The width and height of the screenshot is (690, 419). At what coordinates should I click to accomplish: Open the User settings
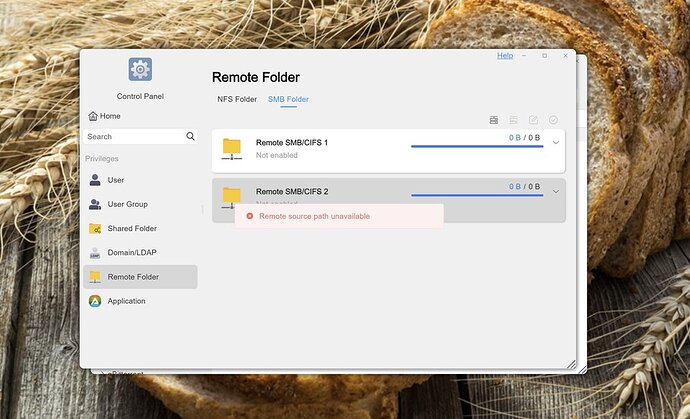[140, 180]
